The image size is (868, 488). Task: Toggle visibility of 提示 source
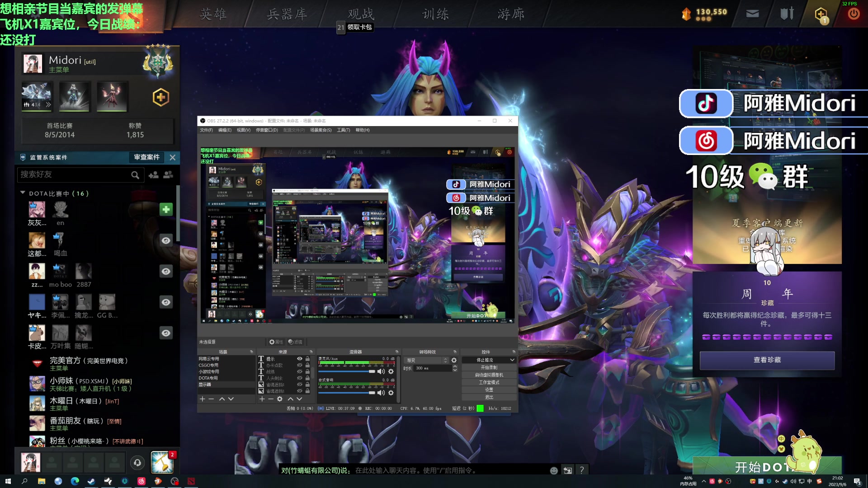tap(299, 359)
